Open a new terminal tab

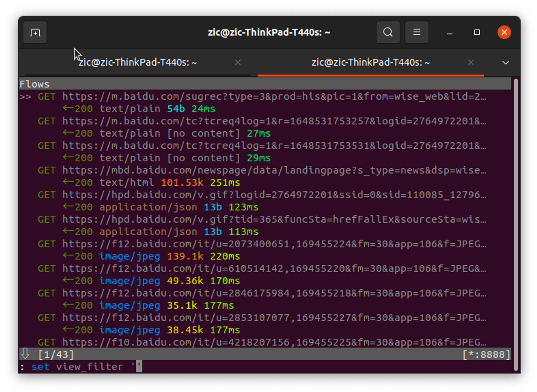click(x=35, y=32)
